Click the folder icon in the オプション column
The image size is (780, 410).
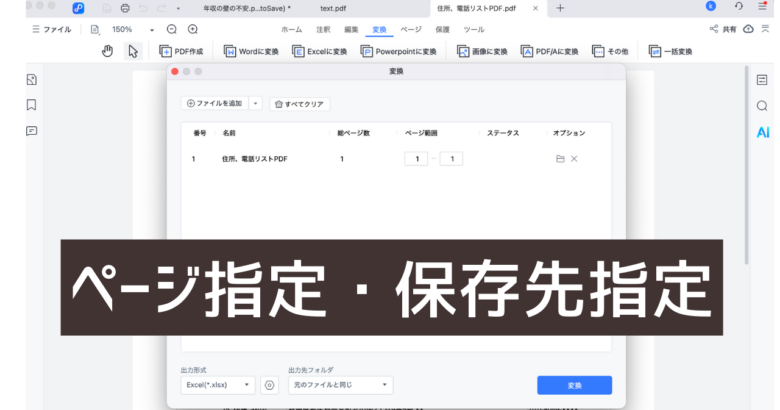coord(560,159)
